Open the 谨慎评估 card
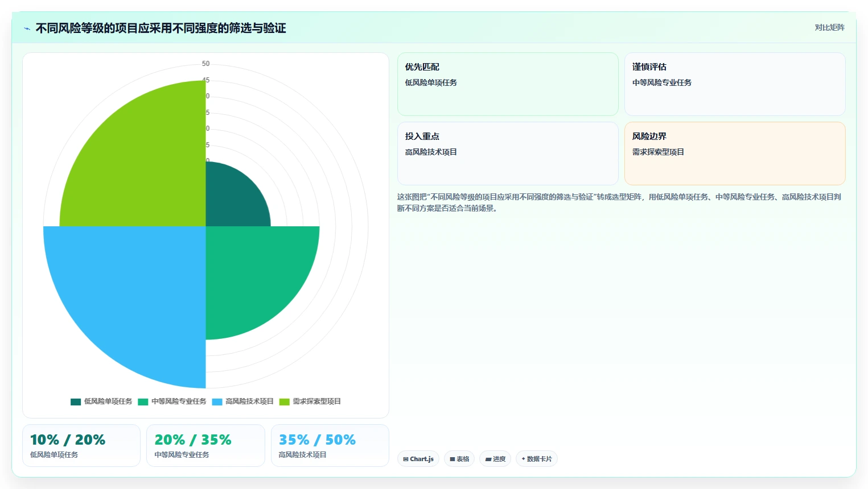This screenshot has width=868, height=489. 735,84
